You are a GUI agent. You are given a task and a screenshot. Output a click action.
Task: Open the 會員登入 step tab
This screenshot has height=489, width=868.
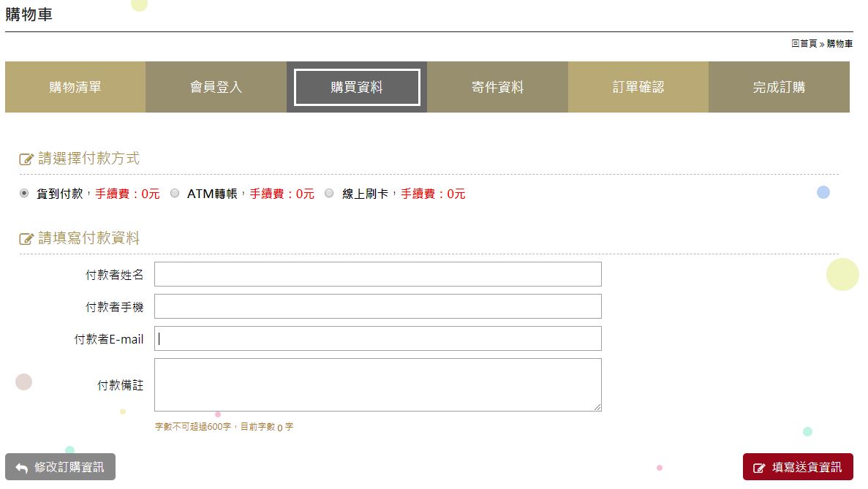click(216, 87)
